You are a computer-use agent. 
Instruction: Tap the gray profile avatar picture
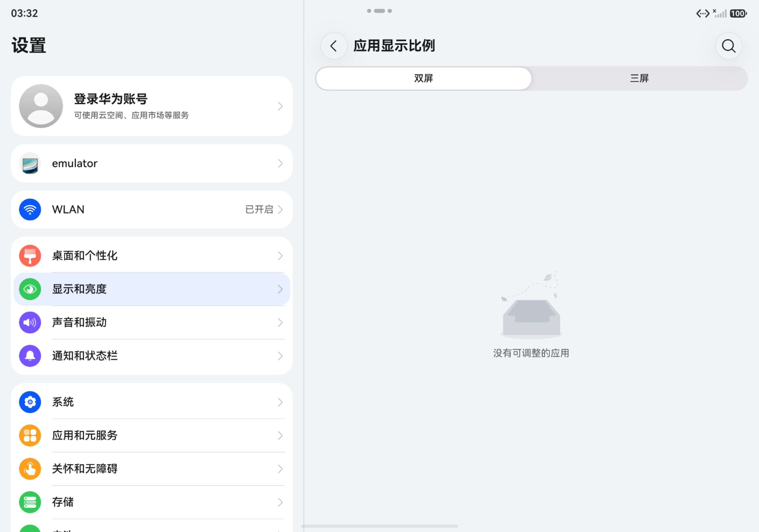[41, 106]
